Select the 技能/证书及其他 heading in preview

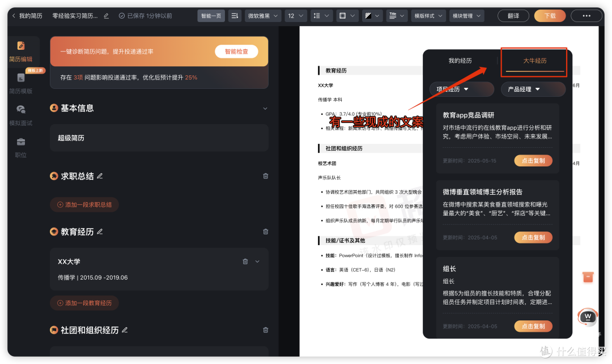click(346, 241)
